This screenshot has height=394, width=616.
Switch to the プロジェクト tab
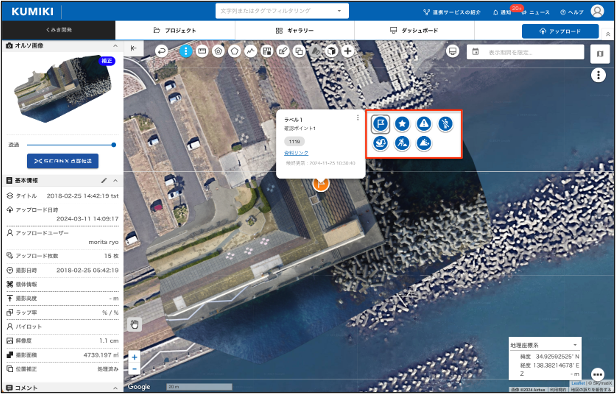coord(175,30)
